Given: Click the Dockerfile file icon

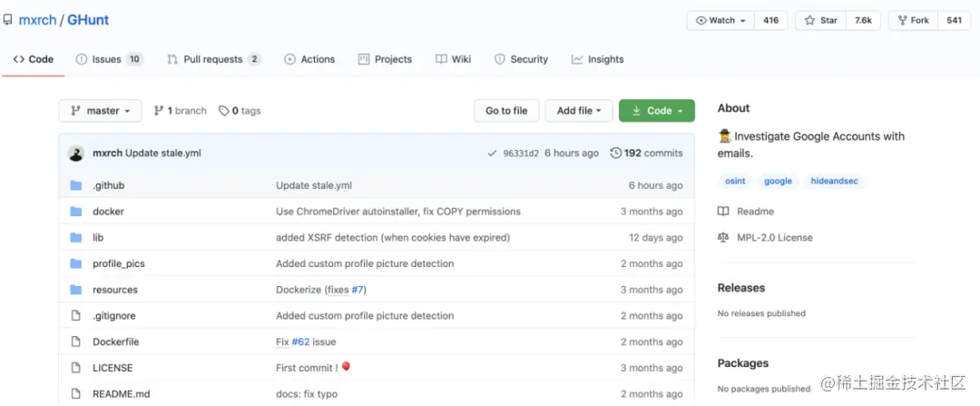Looking at the screenshot, I should [x=76, y=342].
